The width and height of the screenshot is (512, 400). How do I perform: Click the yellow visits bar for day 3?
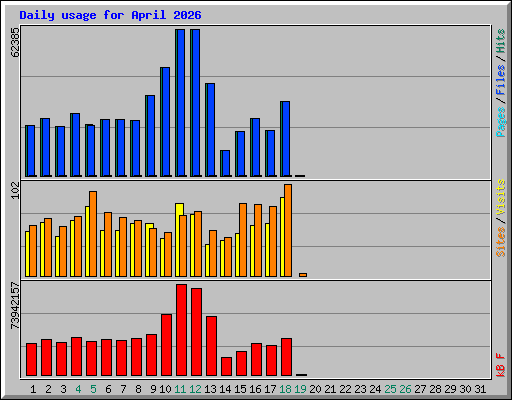pyautogui.click(x=57, y=256)
